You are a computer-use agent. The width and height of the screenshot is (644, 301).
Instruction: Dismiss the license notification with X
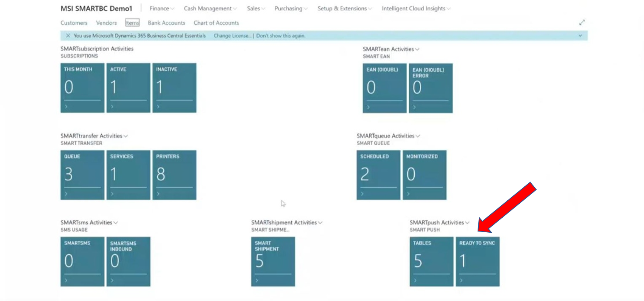pos(68,36)
